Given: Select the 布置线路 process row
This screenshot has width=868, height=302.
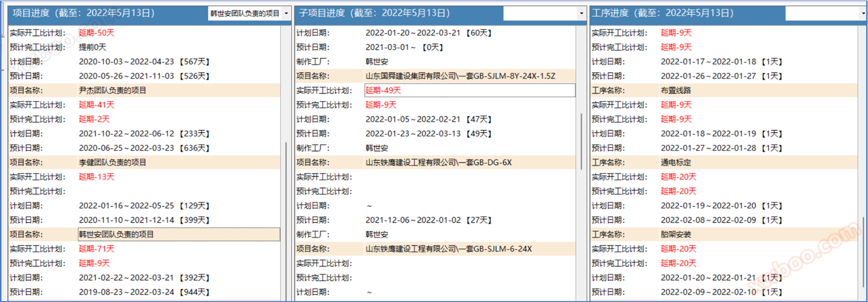Looking at the screenshot, I should [x=676, y=90].
